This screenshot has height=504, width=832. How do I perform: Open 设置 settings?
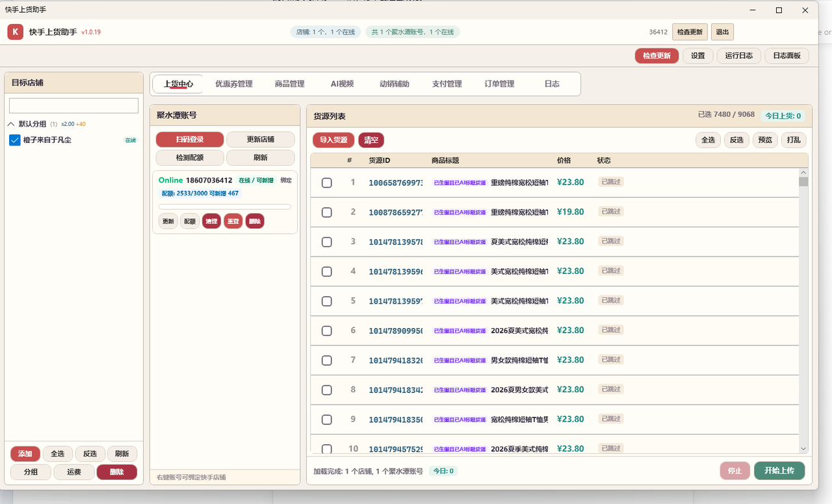[x=698, y=56]
